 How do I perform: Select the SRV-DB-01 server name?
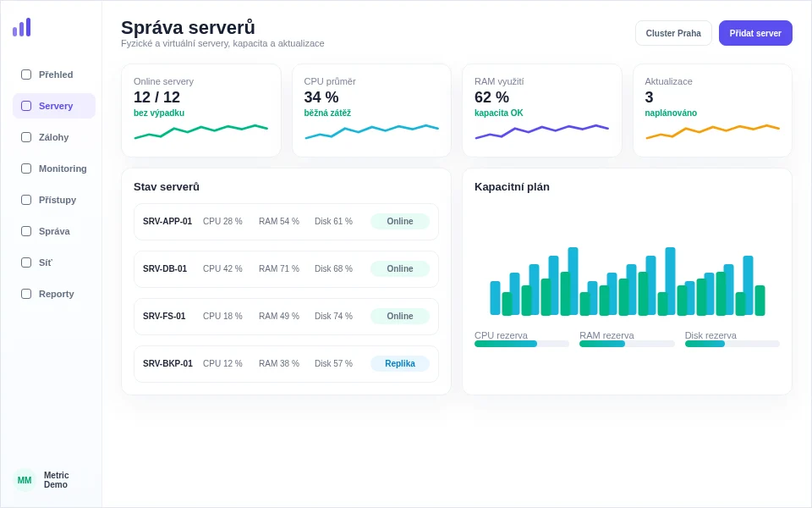(x=165, y=269)
